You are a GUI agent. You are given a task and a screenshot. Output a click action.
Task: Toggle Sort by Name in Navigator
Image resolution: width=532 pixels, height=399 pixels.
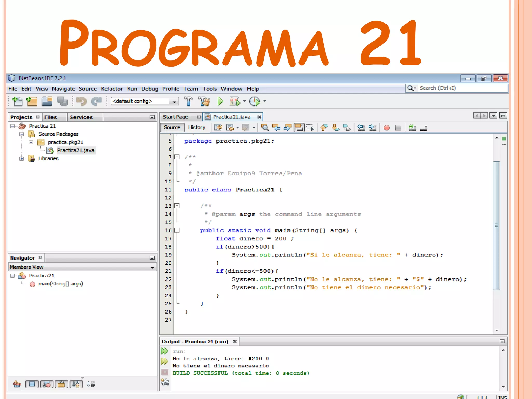76,384
